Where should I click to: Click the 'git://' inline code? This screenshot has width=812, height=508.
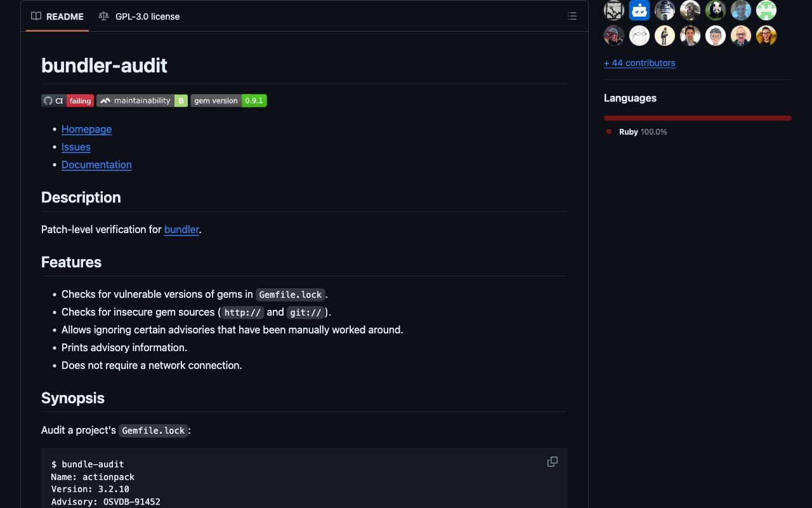306,312
